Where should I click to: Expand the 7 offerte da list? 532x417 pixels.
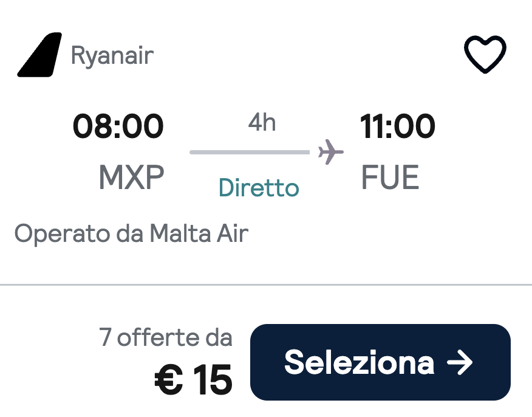[165, 337]
